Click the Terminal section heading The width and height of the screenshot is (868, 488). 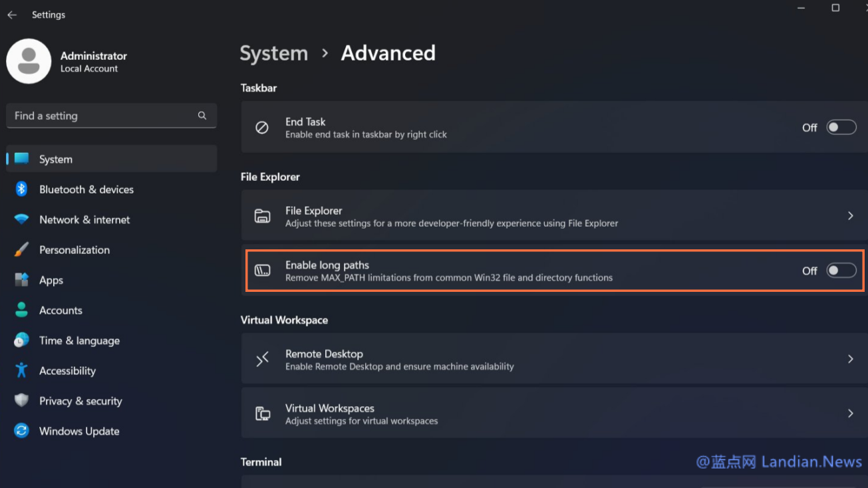tap(261, 462)
